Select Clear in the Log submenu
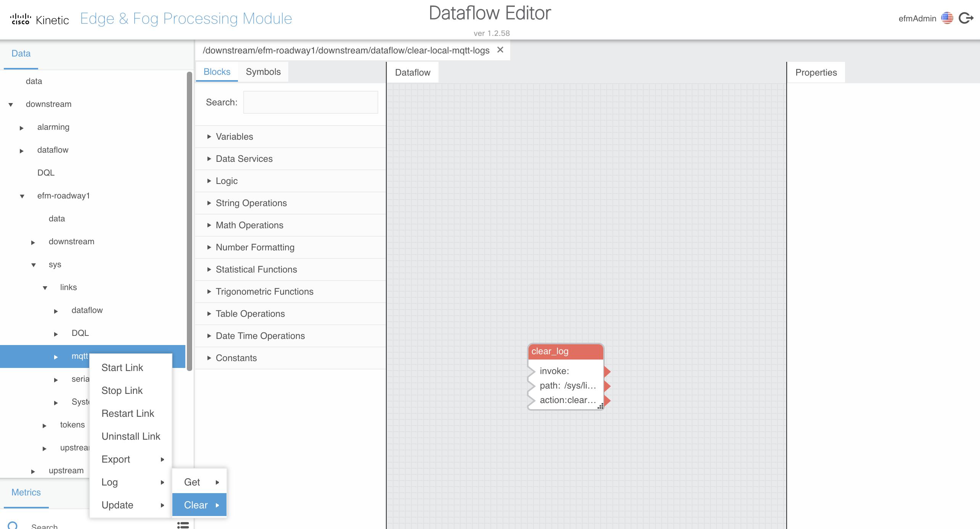This screenshot has width=980, height=529. point(199,505)
